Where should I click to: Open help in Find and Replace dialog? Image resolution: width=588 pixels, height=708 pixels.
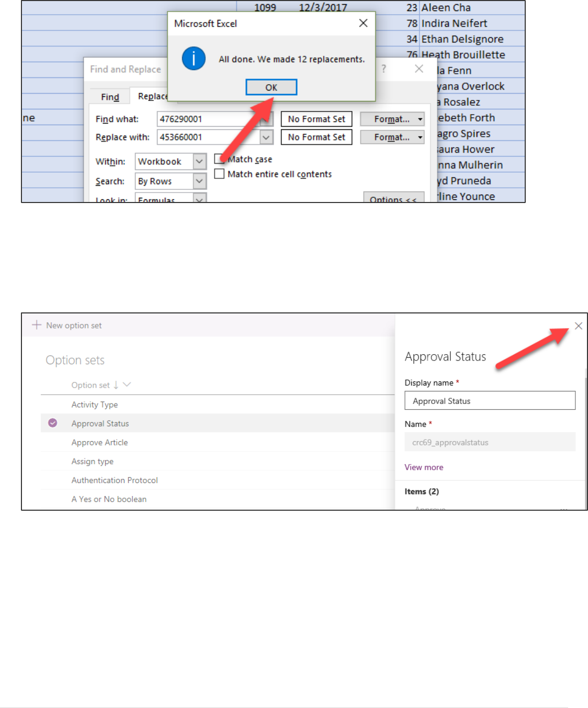click(x=384, y=69)
